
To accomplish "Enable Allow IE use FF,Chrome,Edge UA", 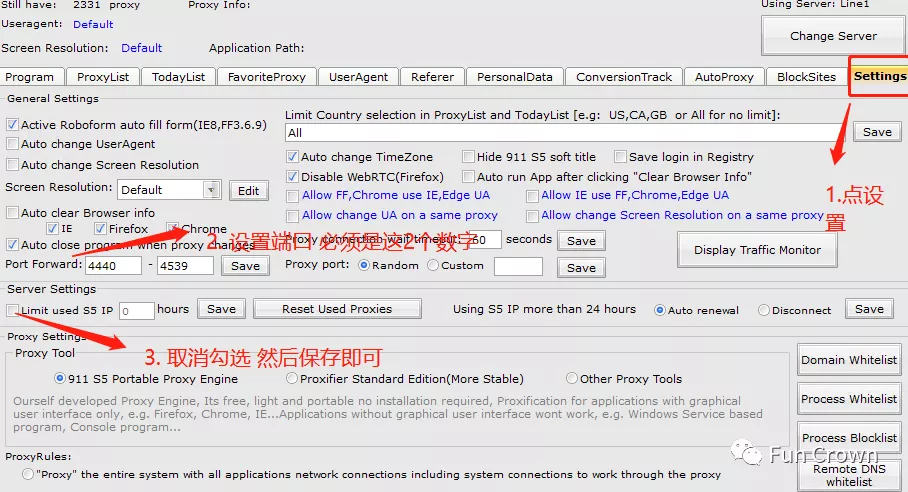I will 532,196.
